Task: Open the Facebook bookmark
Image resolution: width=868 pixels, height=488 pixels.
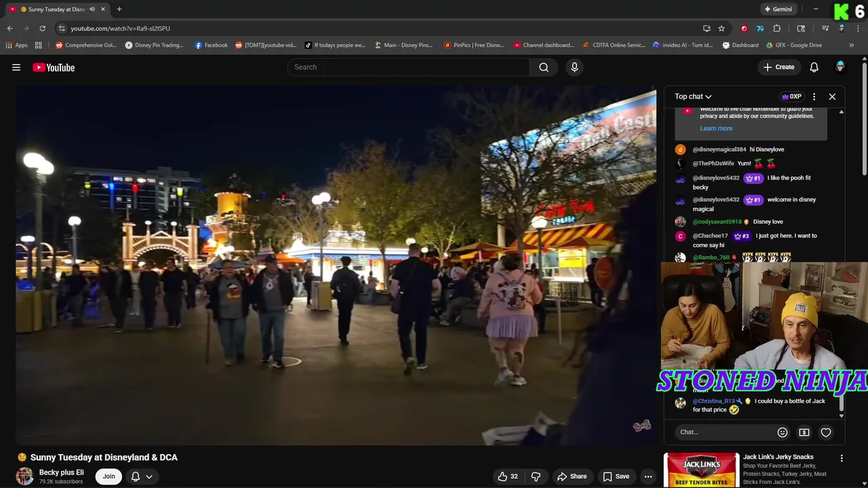Action: (211, 45)
